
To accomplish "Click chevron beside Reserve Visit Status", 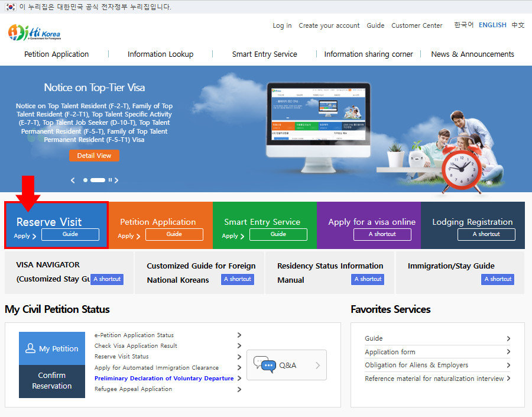I will pos(239,357).
